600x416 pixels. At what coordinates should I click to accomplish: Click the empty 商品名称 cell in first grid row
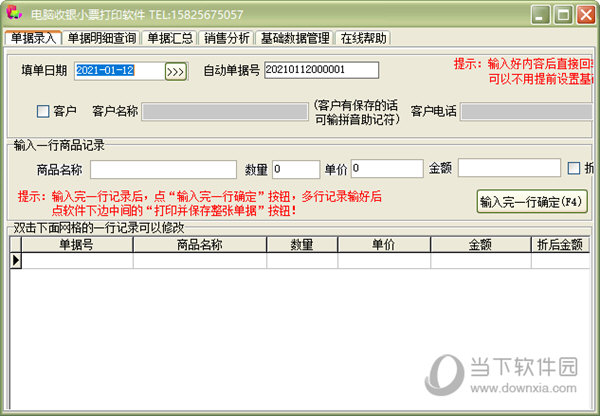(x=200, y=261)
